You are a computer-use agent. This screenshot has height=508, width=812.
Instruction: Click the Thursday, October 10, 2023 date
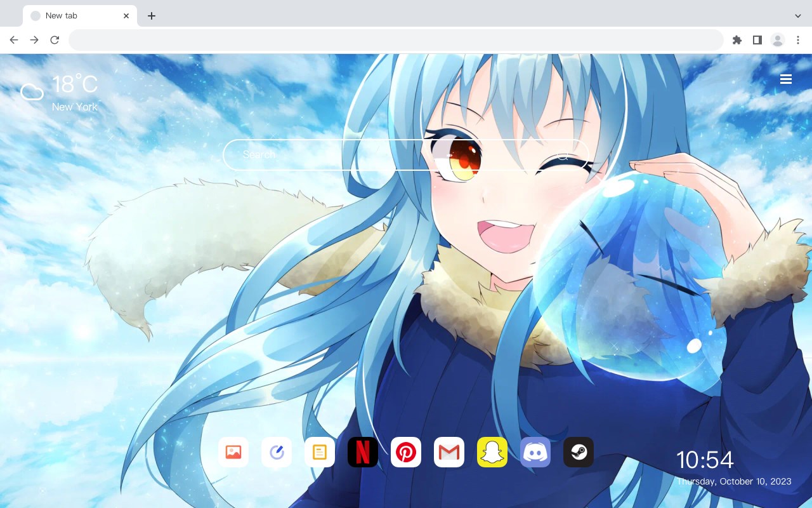point(734,481)
